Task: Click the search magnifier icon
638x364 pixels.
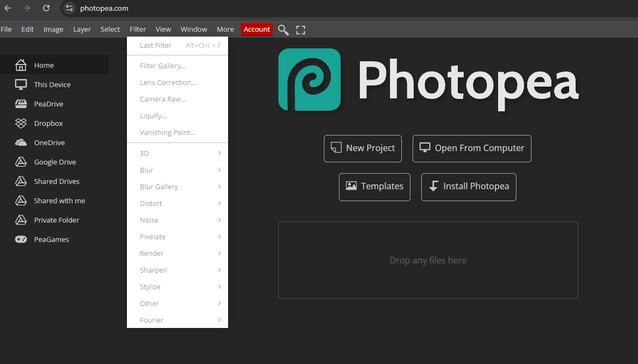Action: click(283, 30)
